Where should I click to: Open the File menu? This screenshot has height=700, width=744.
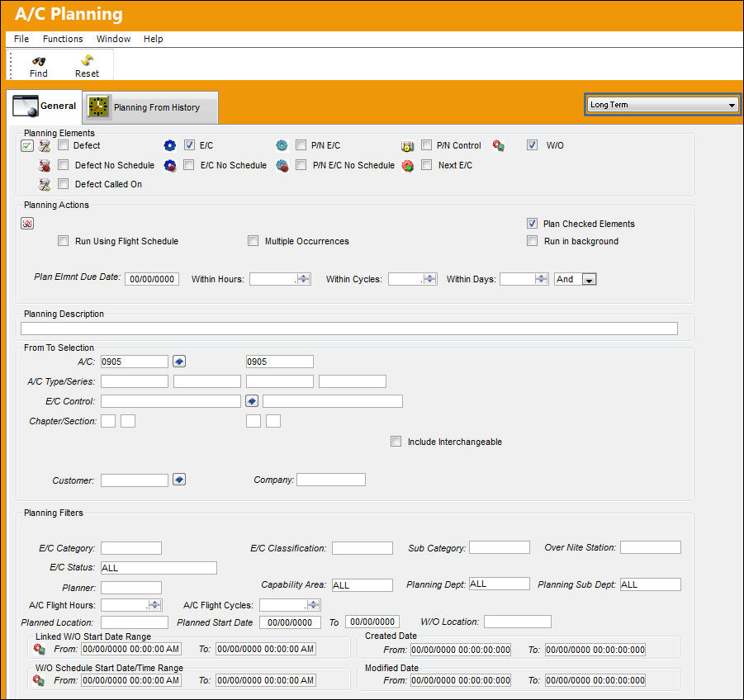(21, 39)
